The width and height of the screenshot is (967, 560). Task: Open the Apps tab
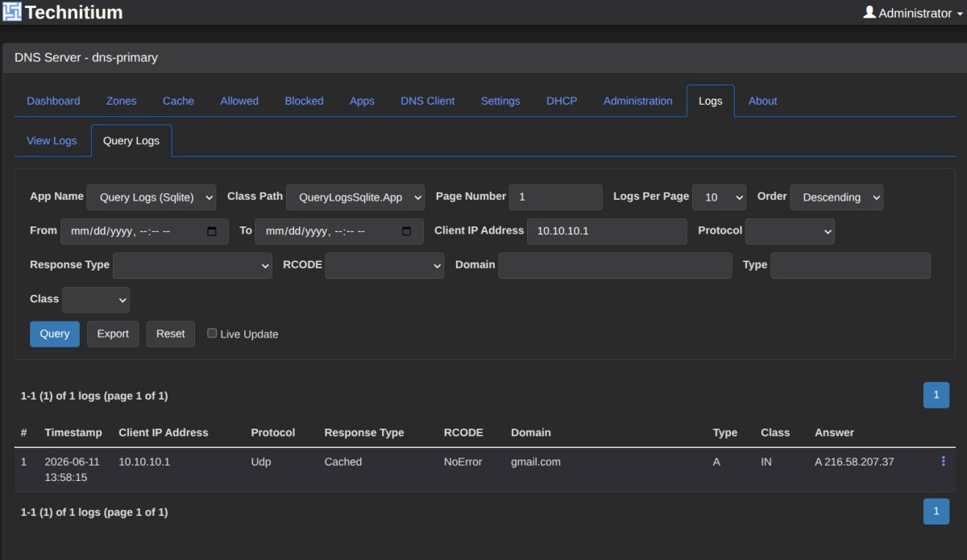(362, 101)
